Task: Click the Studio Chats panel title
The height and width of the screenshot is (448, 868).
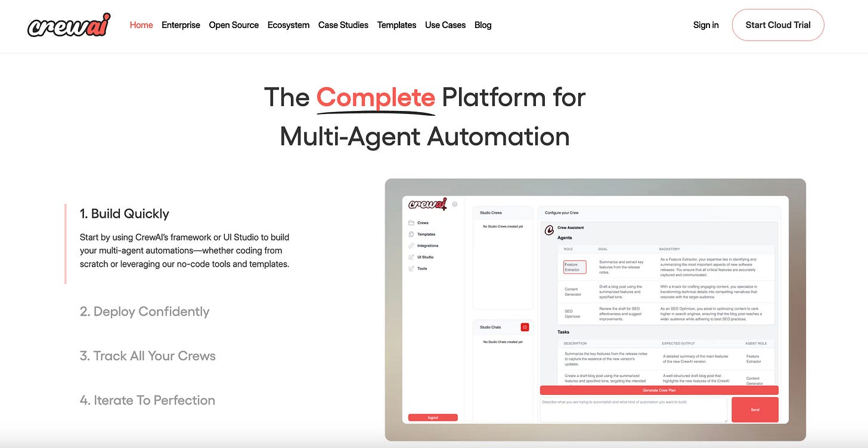Action: coord(491,327)
